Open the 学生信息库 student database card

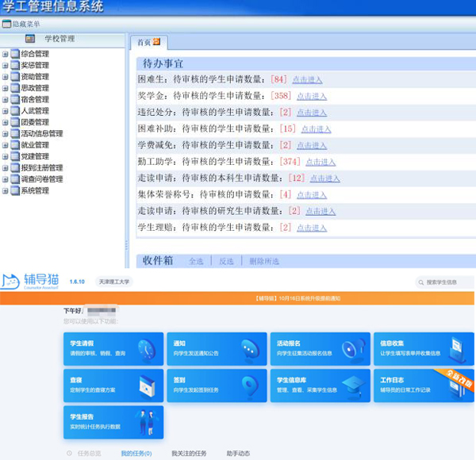(319, 385)
